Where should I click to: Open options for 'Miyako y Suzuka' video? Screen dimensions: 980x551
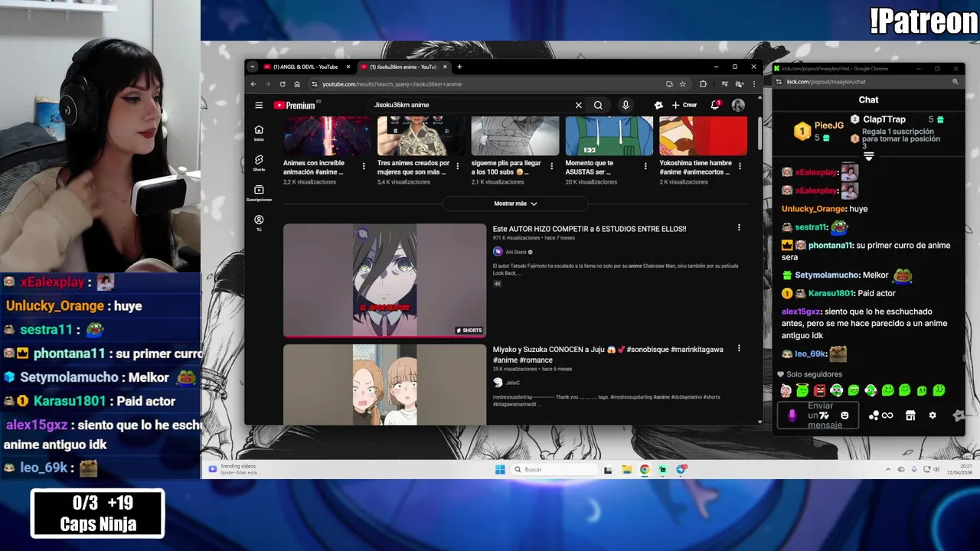739,348
